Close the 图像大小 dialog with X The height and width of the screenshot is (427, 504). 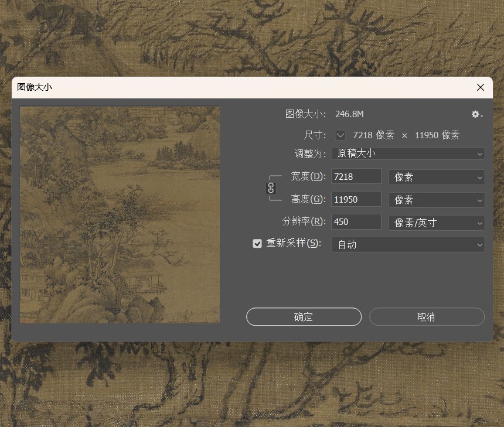(481, 87)
